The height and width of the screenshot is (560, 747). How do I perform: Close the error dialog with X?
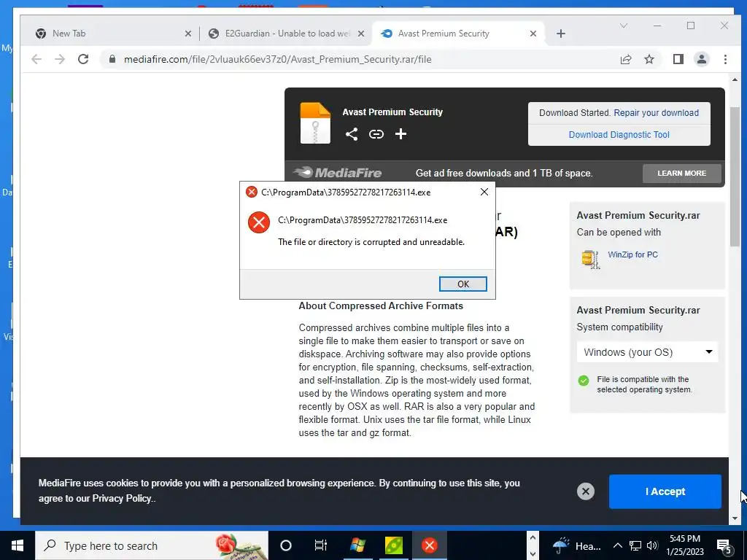[484, 192]
